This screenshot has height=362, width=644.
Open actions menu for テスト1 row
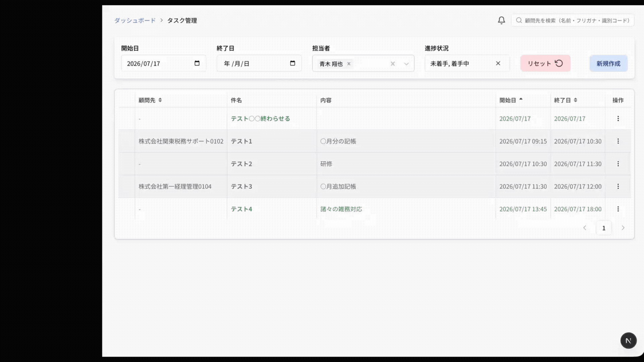618,141
